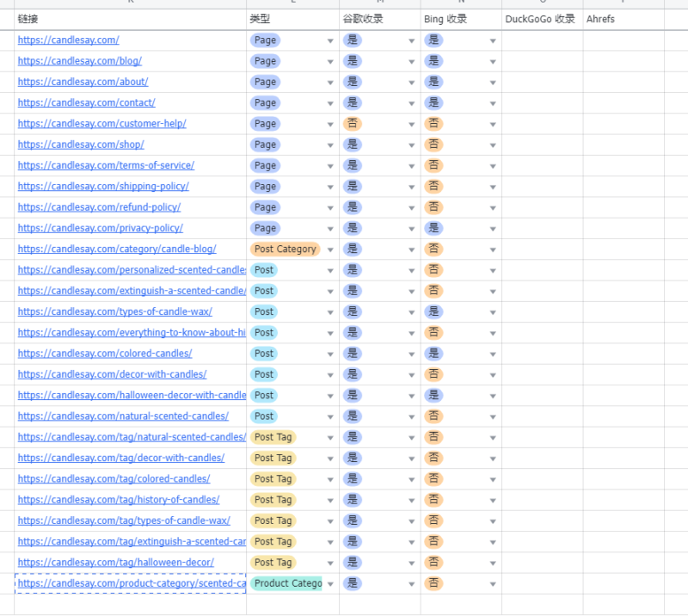Image resolution: width=688 pixels, height=616 pixels.
Task: Expand Bing 收录 dropdown arrow for colored-candles post row
Action: pyautogui.click(x=493, y=354)
